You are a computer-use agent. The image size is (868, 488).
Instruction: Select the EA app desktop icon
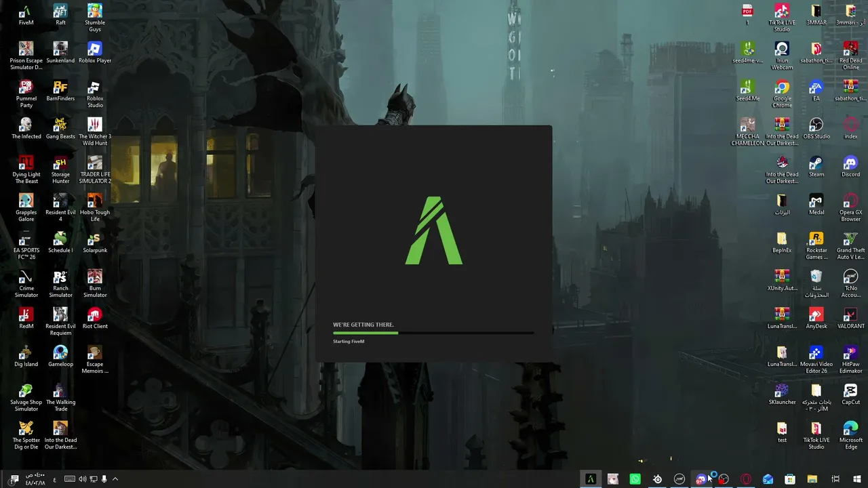click(816, 91)
